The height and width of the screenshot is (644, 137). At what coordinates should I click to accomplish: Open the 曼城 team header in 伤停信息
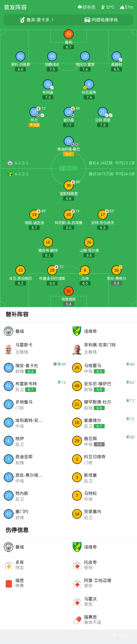coord(34,547)
